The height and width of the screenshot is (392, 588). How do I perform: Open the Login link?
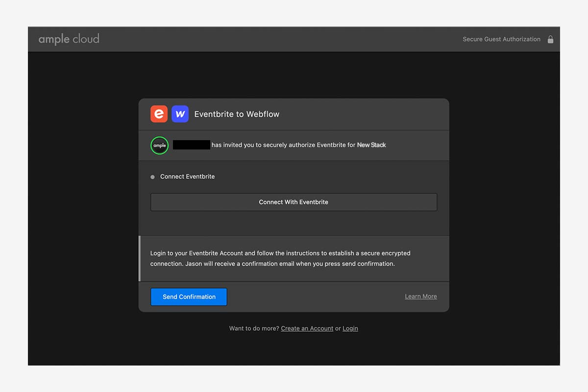coord(350,328)
